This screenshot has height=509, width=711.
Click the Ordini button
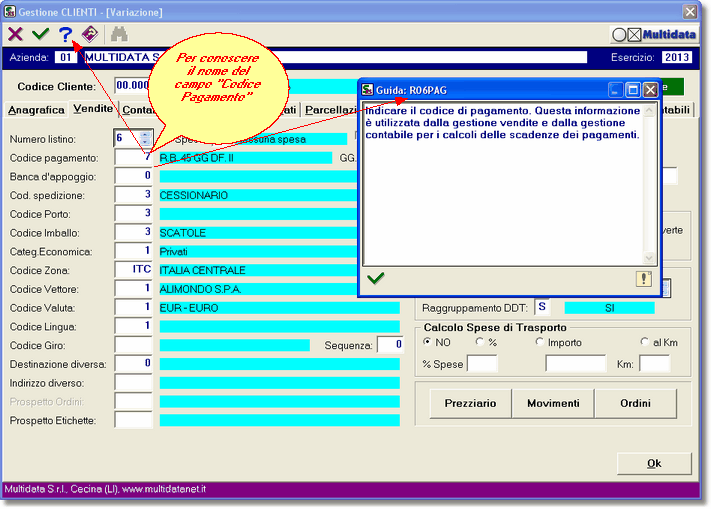tap(635, 403)
